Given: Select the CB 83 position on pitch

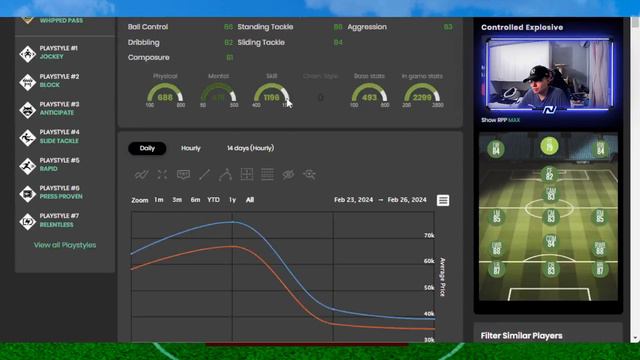Looking at the screenshot, I should tap(551, 269).
